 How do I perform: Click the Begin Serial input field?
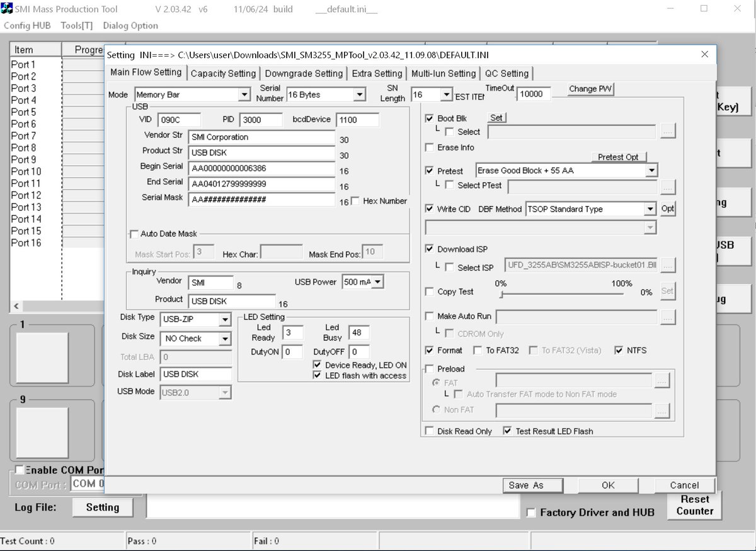tap(261, 168)
